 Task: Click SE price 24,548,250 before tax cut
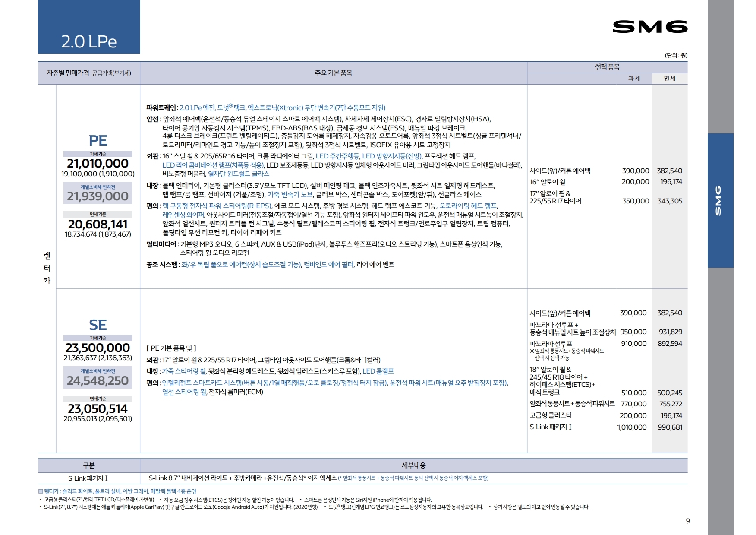tap(98, 380)
